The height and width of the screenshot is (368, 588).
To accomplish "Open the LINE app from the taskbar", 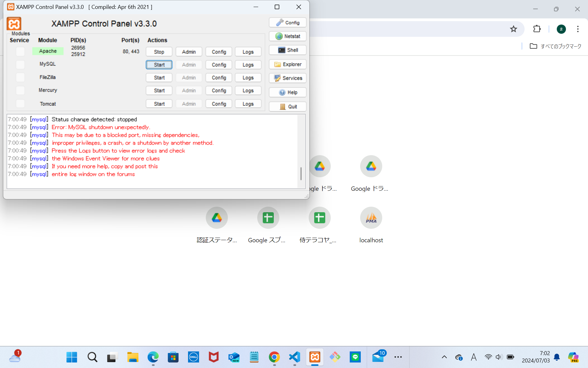I will (x=355, y=357).
